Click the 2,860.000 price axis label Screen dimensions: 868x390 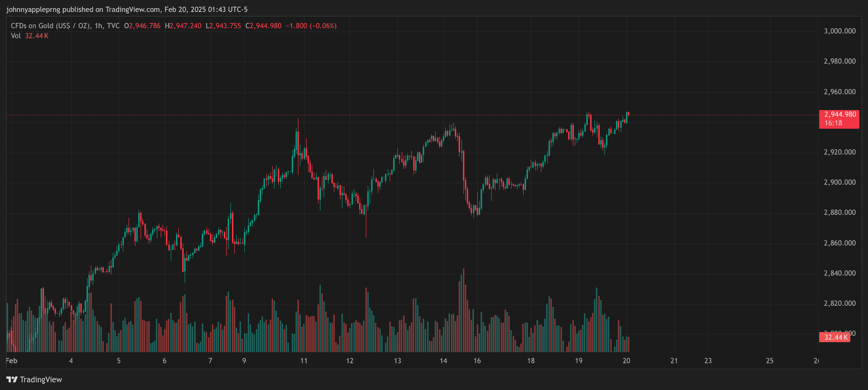(x=840, y=243)
